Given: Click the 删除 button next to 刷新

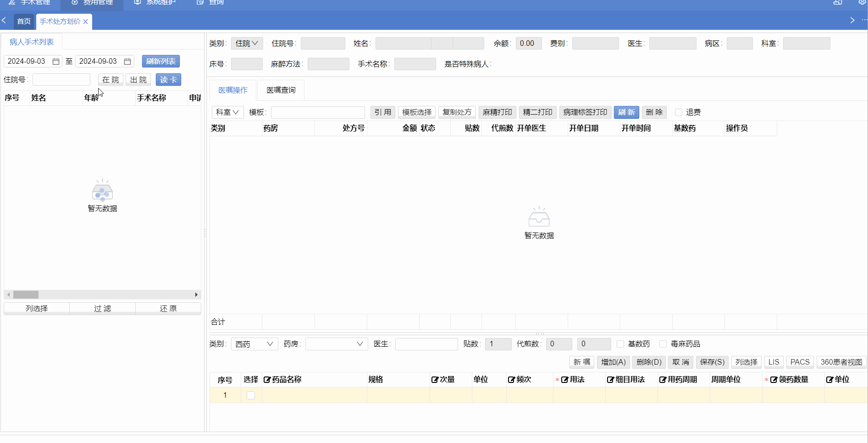Looking at the screenshot, I should (x=654, y=112).
